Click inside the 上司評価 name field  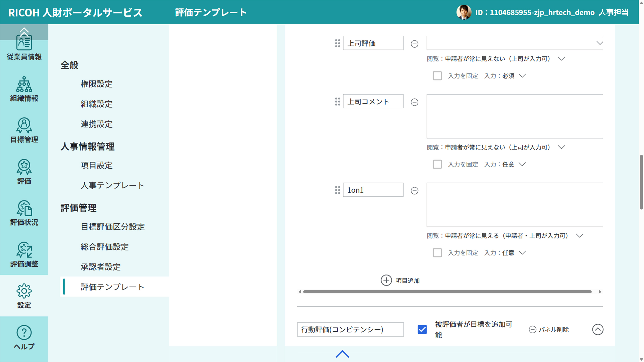click(x=373, y=43)
